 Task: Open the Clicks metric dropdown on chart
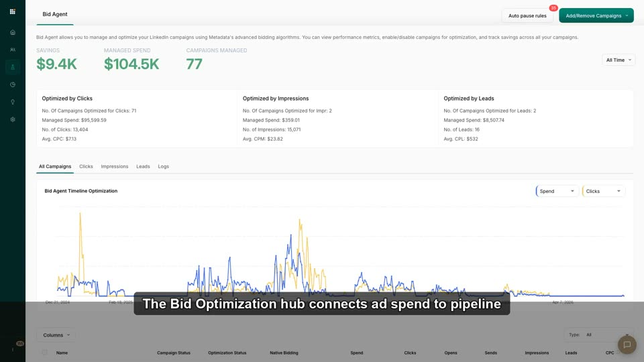tap(603, 191)
